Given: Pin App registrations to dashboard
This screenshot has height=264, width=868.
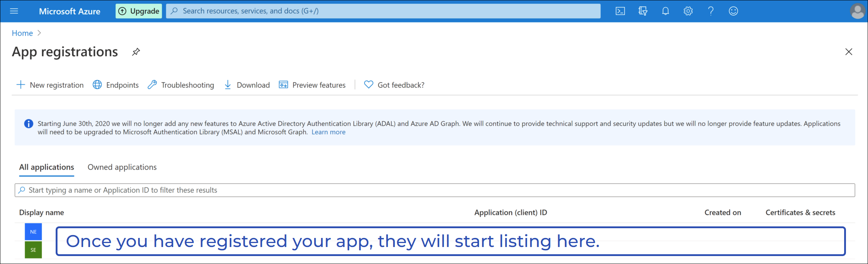Looking at the screenshot, I should (x=136, y=52).
